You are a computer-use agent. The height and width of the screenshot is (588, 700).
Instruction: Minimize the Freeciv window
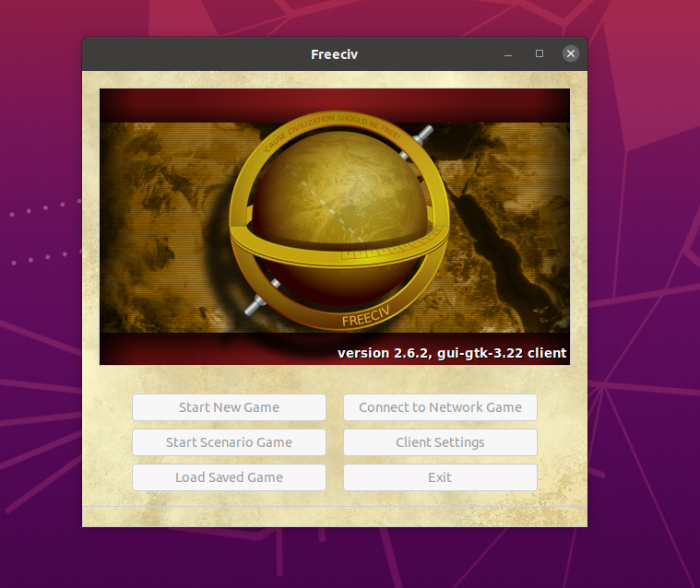pyautogui.click(x=508, y=54)
